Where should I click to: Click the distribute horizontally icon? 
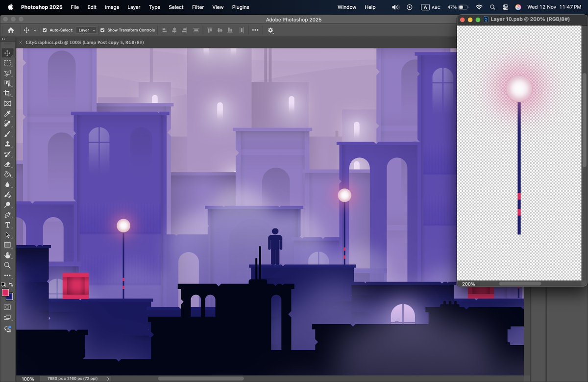click(241, 30)
